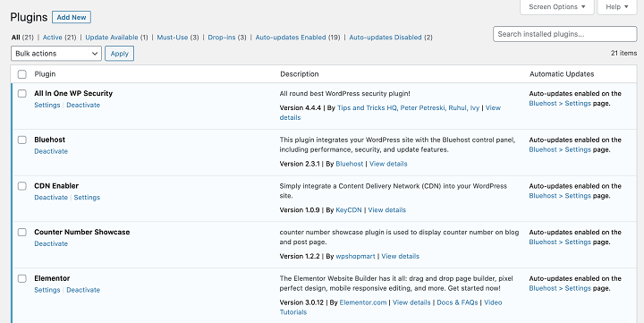Filter by All plugins
This screenshot has width=644, height=323.
(15, 38)
